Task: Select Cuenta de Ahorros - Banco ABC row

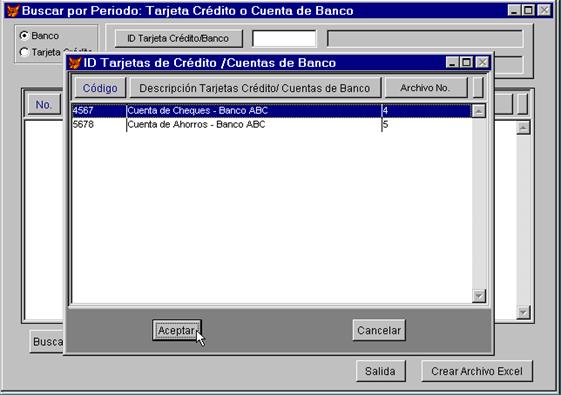Action: coord(254,125)
